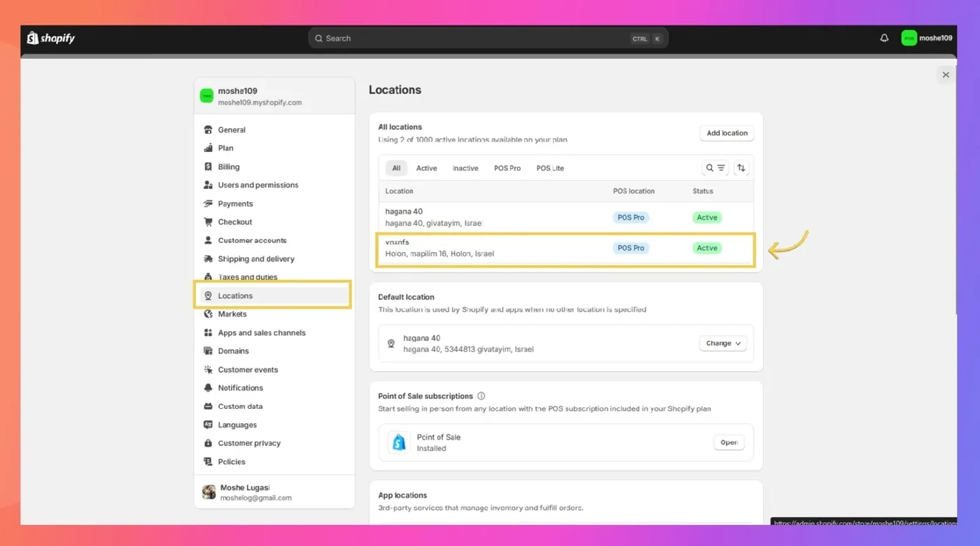980x546 pixels.
Task: Select the All locations tab
Action: [x=396, y=168]
